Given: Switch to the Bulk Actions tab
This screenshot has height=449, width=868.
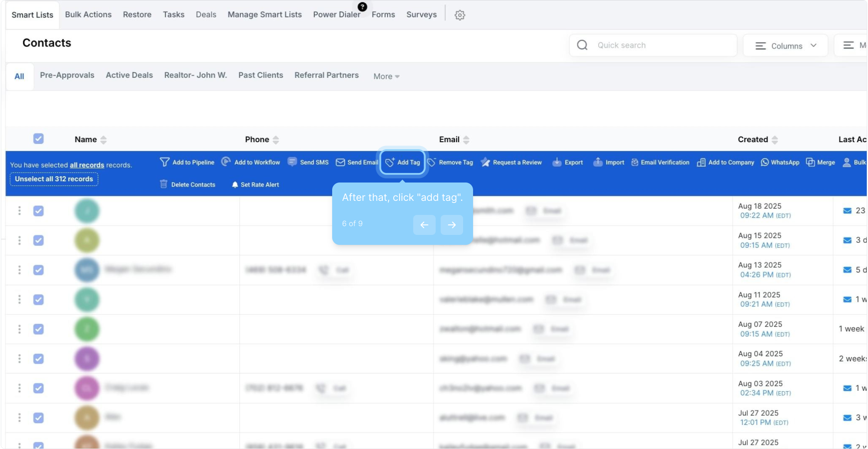Looking at the screenshot, I should coord(88,15).
